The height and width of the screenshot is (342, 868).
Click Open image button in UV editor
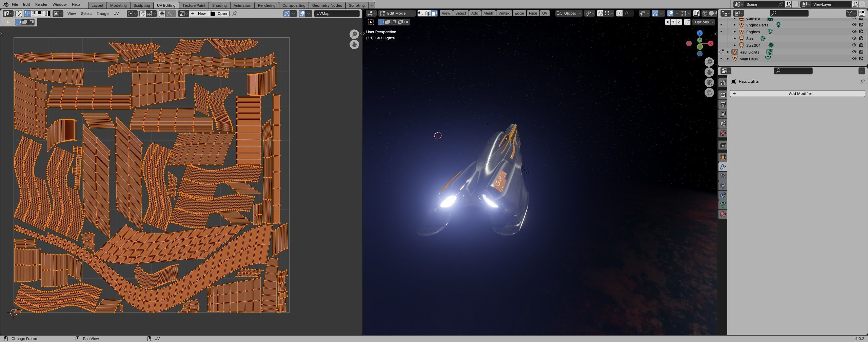tap(219, 14)
